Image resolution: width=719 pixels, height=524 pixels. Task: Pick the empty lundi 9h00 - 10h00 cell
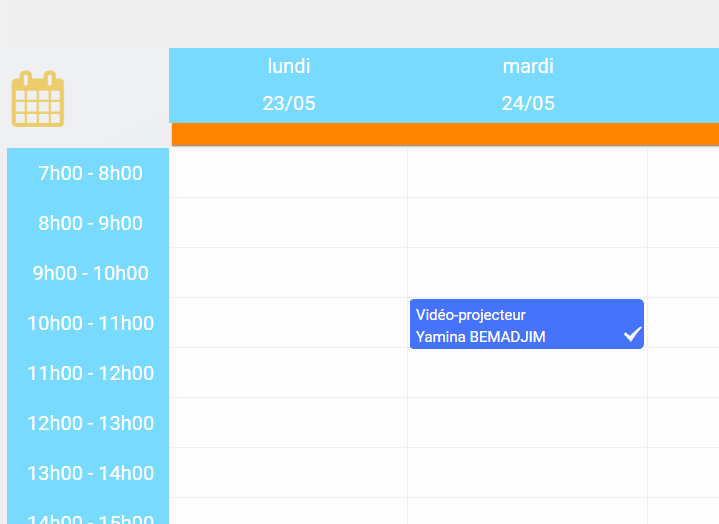(289, 273)
